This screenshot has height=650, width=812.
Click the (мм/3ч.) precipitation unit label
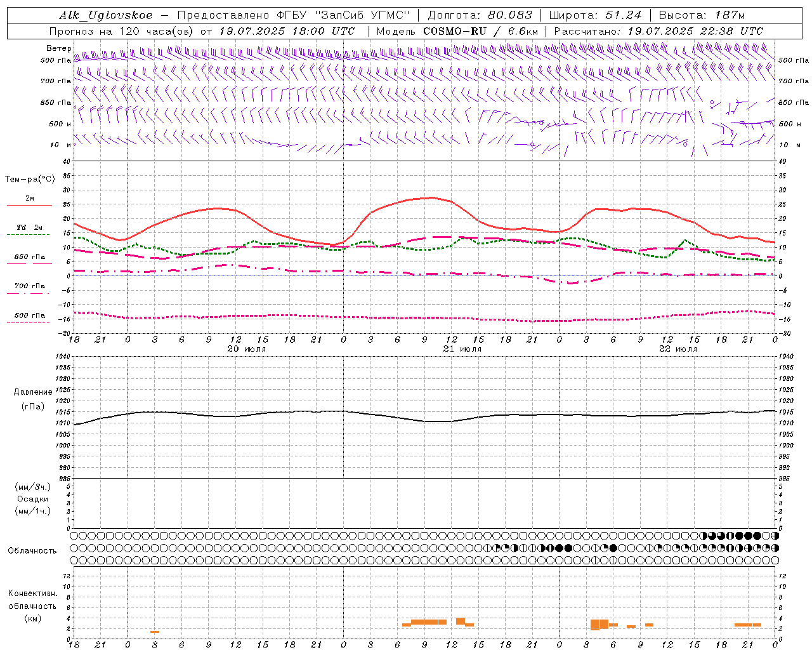pyautogui.click(x=33, y=487)
